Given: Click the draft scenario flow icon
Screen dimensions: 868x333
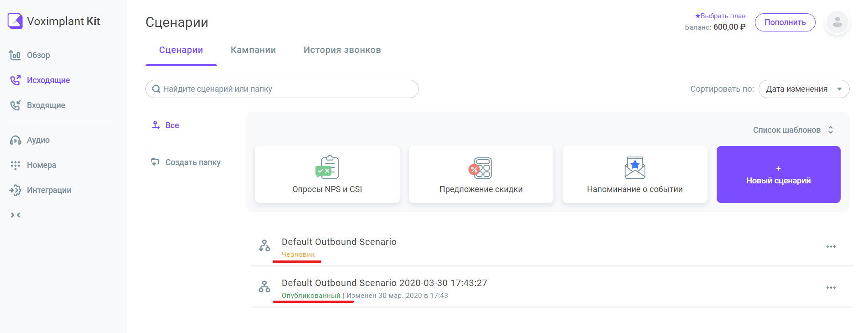Looking at the screenshot, I should tap(264, 245).
